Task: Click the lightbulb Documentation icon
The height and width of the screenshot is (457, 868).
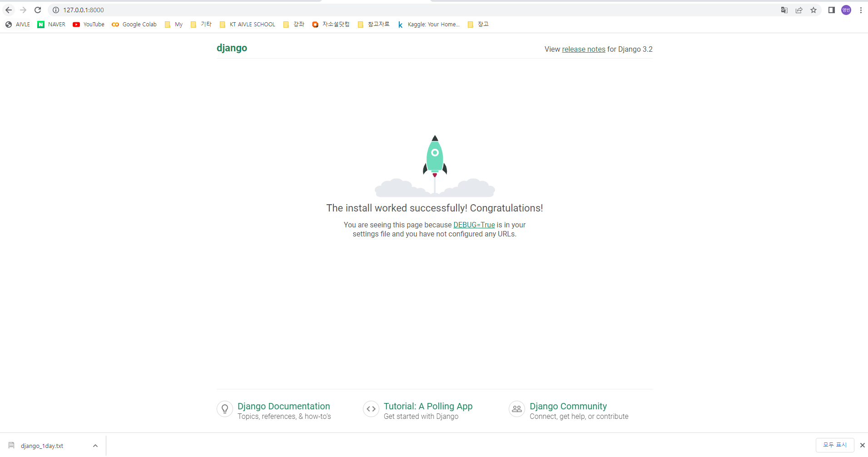Action: tap(225, 409)
